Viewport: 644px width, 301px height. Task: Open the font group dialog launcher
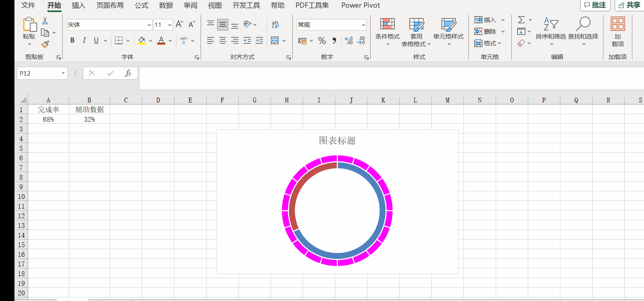click(197, 57)
